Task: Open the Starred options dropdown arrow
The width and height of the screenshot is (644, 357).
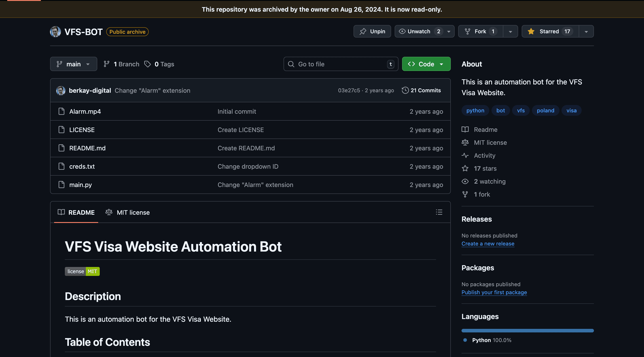Action: pos(586,31)
